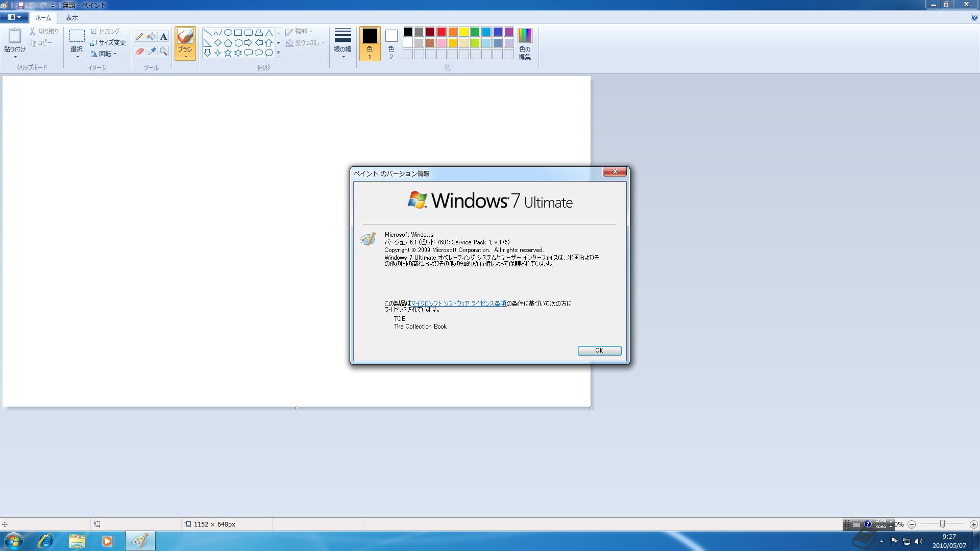Click the Resize (サイズ変更) command
Image resolution: width=980 pixels, height=551 pixels.
point(108,43)
